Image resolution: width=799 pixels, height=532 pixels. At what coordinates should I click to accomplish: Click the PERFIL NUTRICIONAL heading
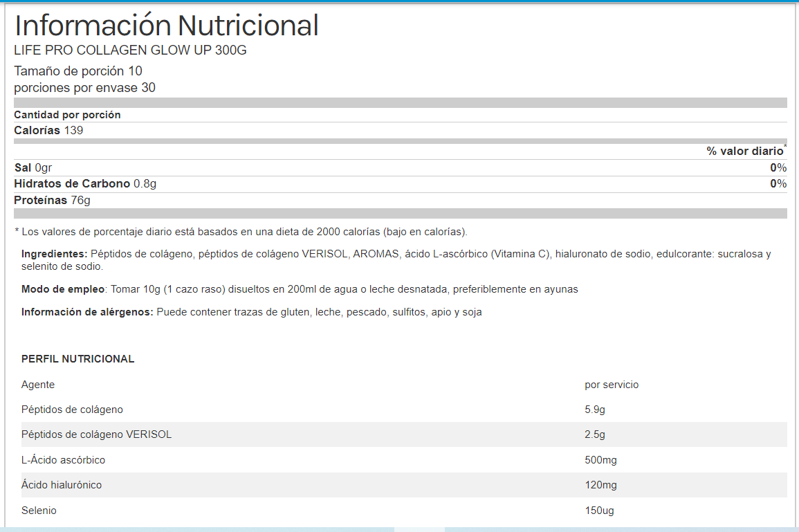[x=77, y=359]
